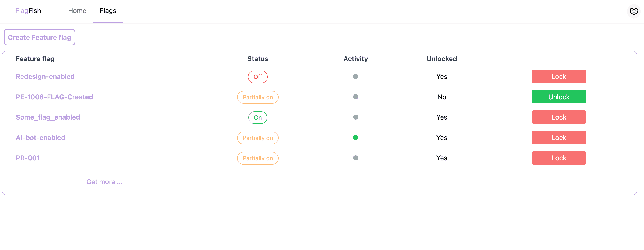The width and height of the screenshot is (644, 250).
Task: Click the activity indicator for AI-bot-enabled
Action: tap(356, 137)
